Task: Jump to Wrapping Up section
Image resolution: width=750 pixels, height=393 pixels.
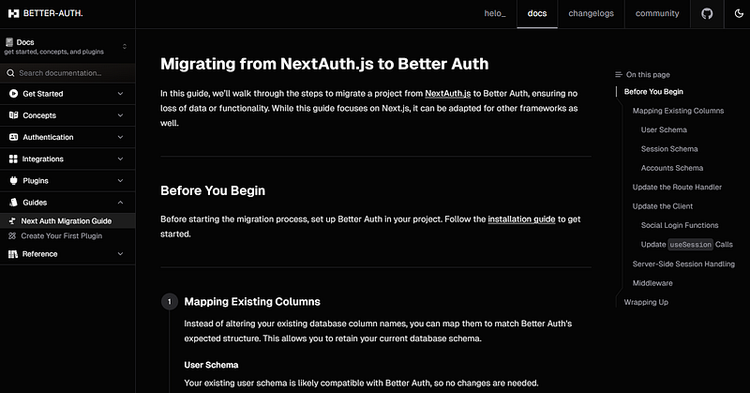Action: coord(646,302)
